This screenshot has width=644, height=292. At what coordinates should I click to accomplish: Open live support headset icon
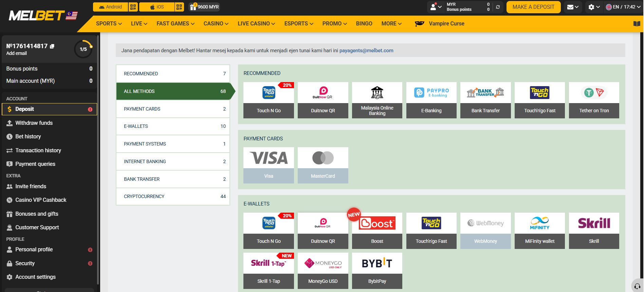(x=637, y=286)
